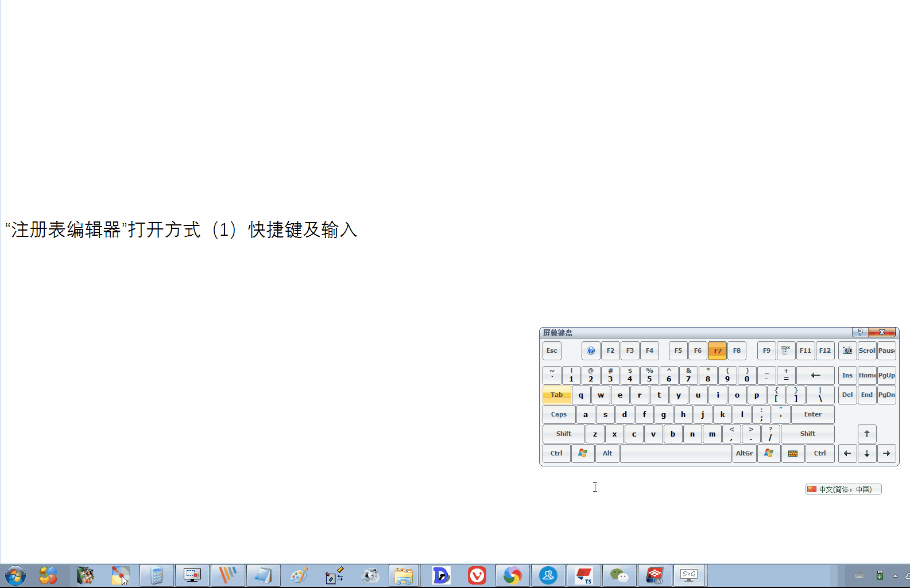Viewport: 910px width, 588px height.
Task: Open the screen recorder monitor taskbar icon
Action: pyautogui.click(x=192, y=575)
